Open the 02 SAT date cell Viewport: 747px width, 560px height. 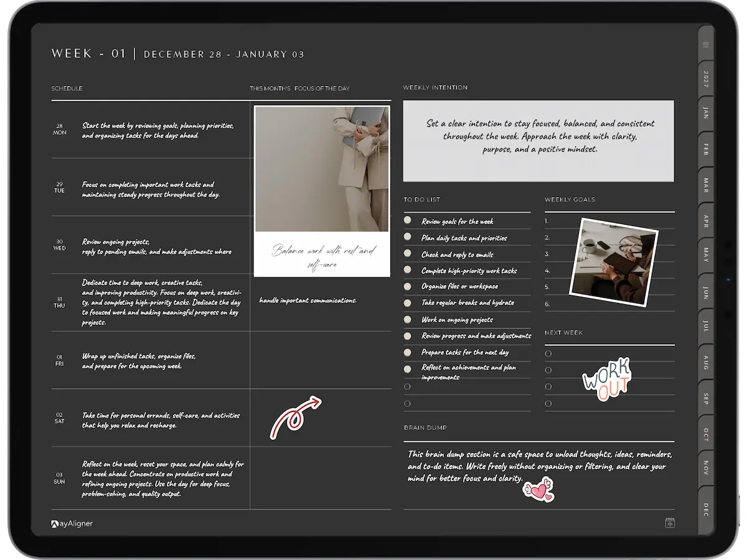coord(60,418)
